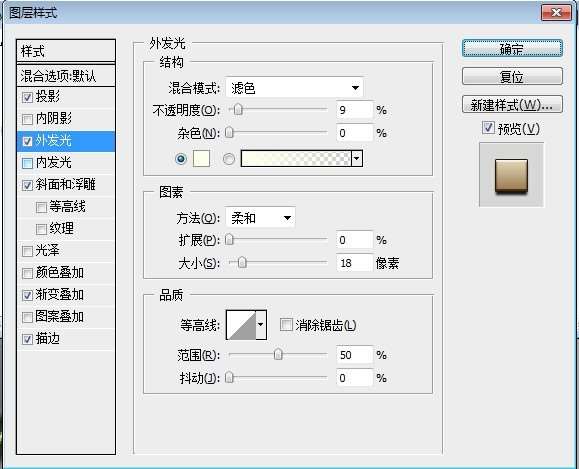
Task: Open the 内阴影 inner shadow settings
Action: [54, 119]
